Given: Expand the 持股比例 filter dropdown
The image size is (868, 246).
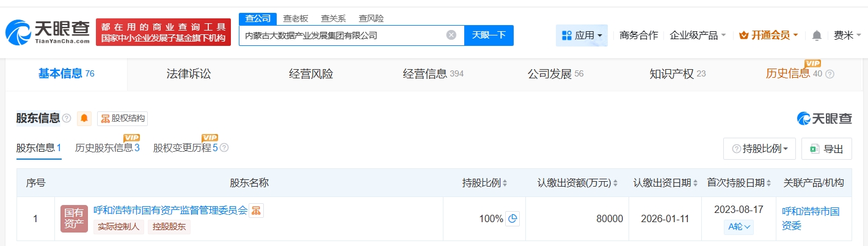Looking at the screenshot, I should (x=759, y=149).
